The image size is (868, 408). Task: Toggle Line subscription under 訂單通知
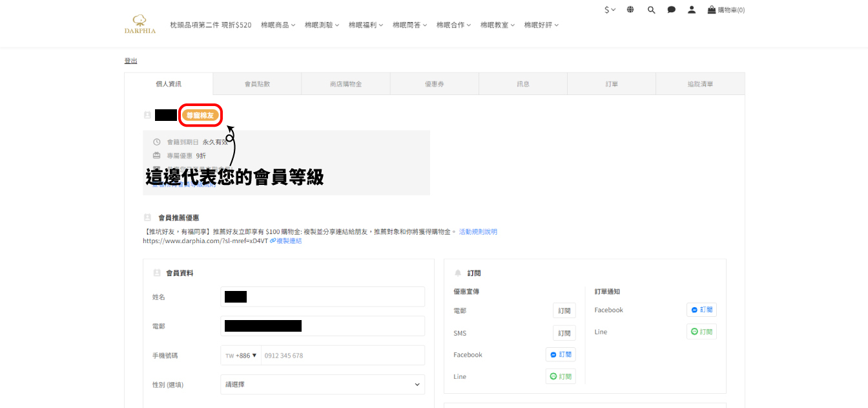point(701,332)
